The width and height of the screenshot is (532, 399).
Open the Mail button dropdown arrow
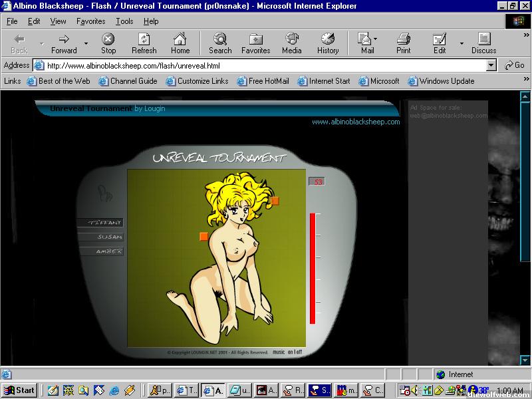coord(375,39)
